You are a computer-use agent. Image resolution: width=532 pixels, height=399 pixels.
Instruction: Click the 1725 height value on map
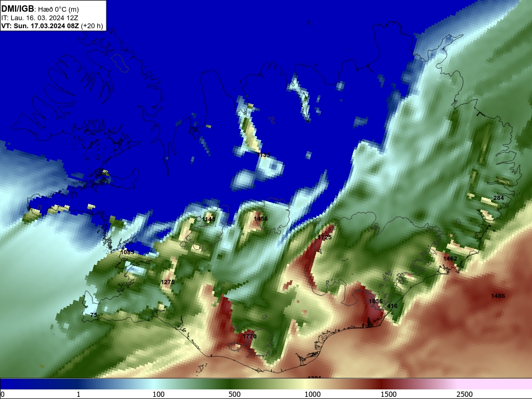point(325,237)
